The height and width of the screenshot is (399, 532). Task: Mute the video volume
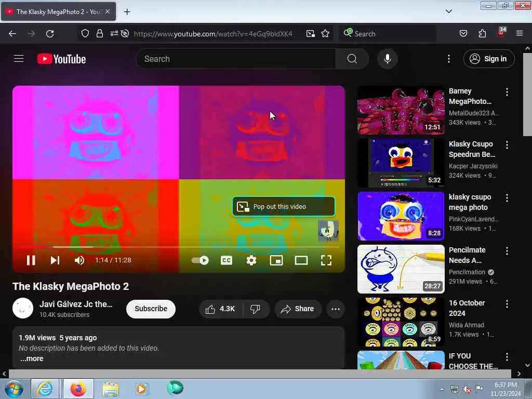point(79,260)
